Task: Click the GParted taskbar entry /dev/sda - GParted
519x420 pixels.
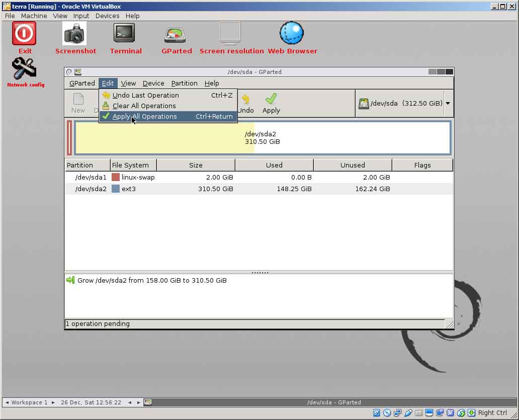Action: (333, 402)
